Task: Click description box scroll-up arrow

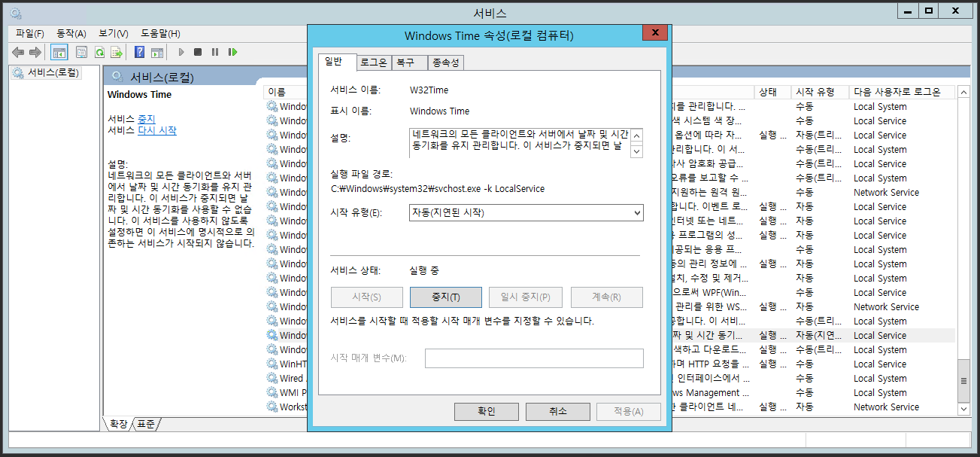Action: pyautogui.click(x=637, y=136)
